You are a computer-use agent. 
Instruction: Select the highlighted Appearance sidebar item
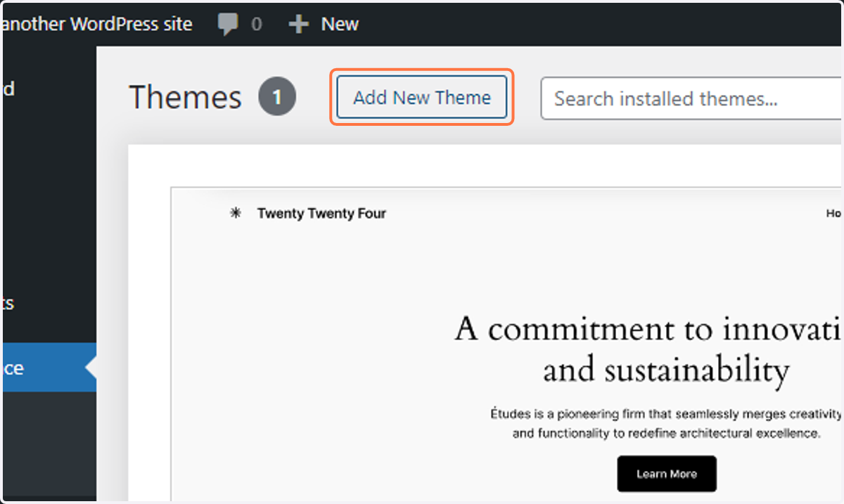point(48,368)
